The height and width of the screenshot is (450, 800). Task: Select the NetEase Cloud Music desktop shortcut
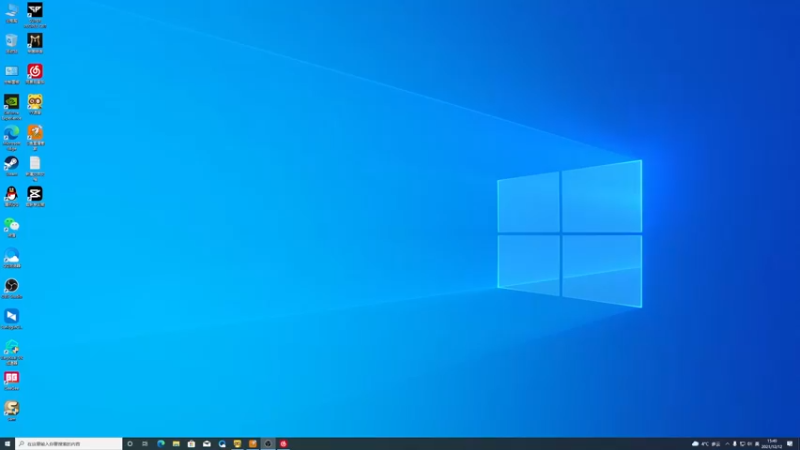point(35,73)
